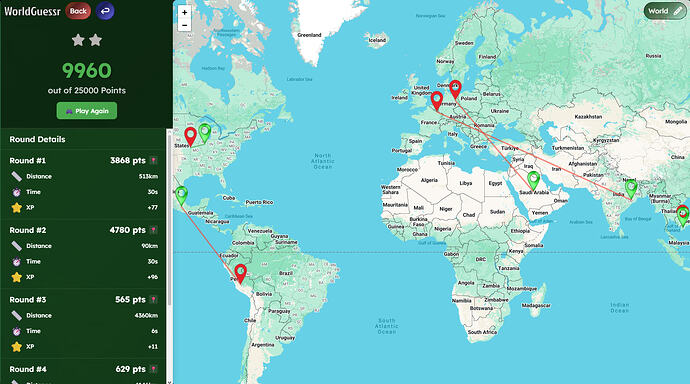Click the Greenland label on the map
Screen dimensions: 690x384
309,35
